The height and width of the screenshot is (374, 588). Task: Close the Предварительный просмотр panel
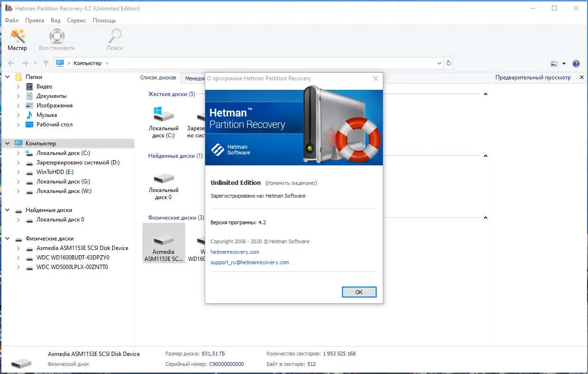coord(582,77)
